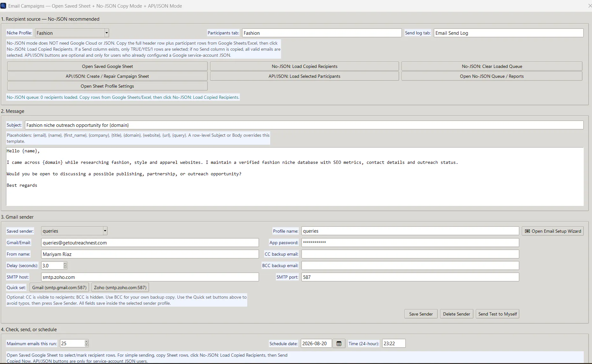Decrease the Delay seconds value
Image resolution: width=592 pixels, height=364 pixels.
click(x=65, y=267)
